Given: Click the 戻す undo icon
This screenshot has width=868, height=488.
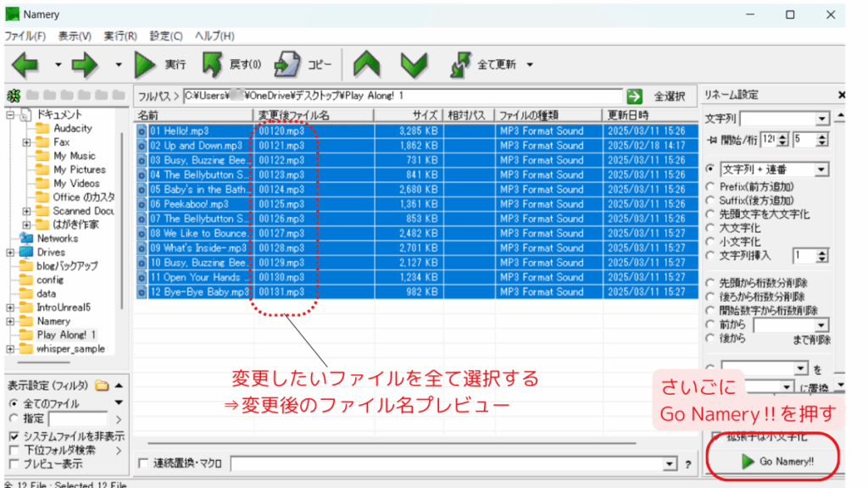Looking at the screenshot, I should pos(212,64).
